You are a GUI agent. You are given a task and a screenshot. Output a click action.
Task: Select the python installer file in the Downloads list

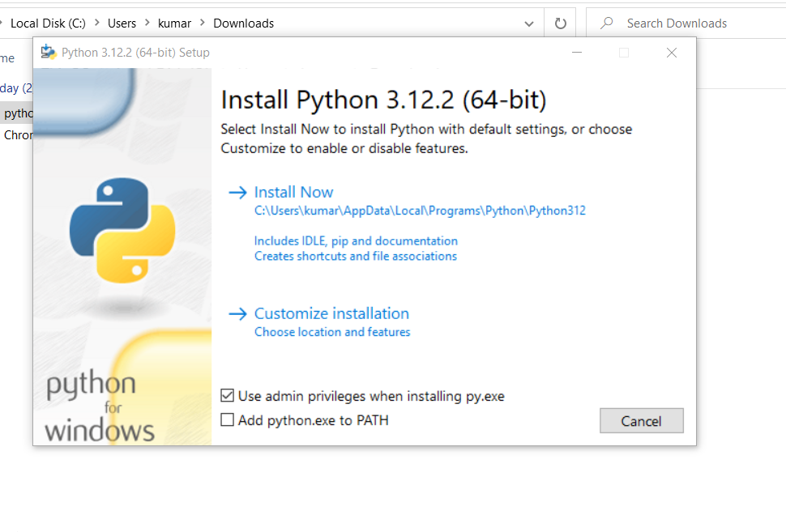click(x=16, y=113)
